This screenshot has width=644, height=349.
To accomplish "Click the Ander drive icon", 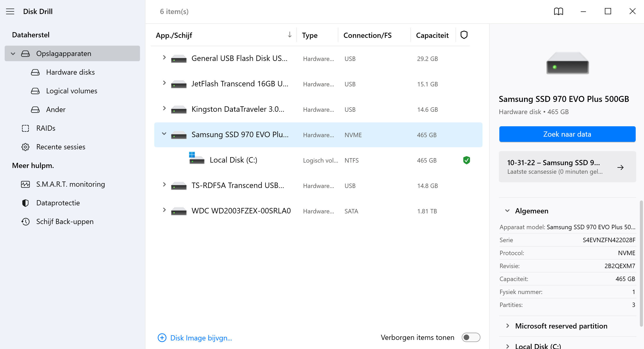I will click(x=35, y=110).
